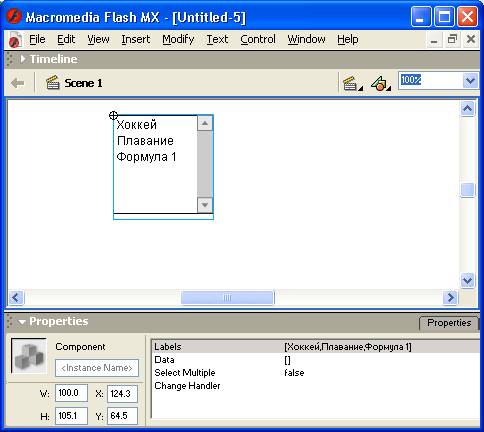The height and width of the screenshot is (432, 484).
Task: Click the horizontal stage scrollbar thumb
Action: (x=228, y=297)
